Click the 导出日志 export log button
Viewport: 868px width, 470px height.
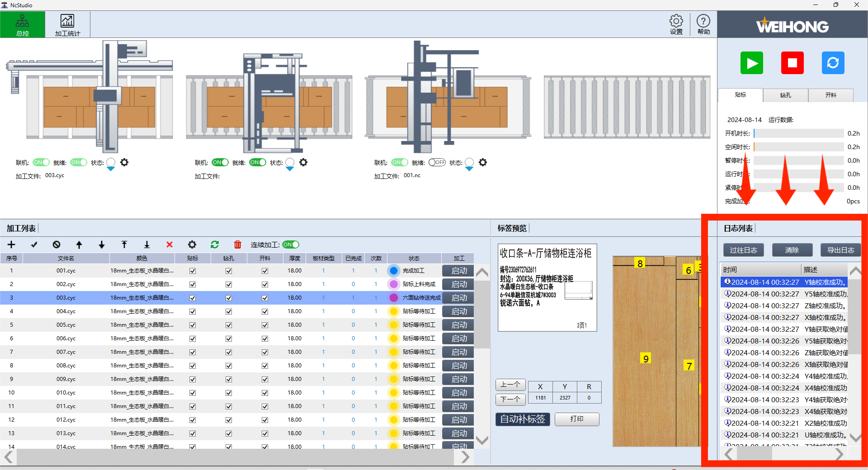[x=840, y=250]
